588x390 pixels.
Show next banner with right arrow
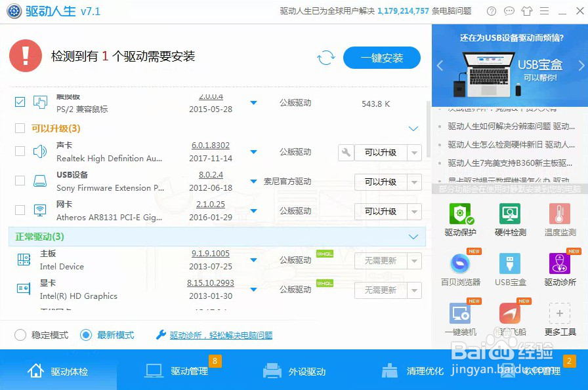coord(581,66)
